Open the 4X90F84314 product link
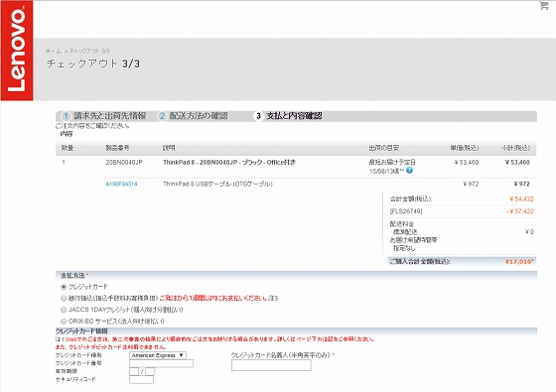This screenshot has height=392, width=556. coord(121,184)
